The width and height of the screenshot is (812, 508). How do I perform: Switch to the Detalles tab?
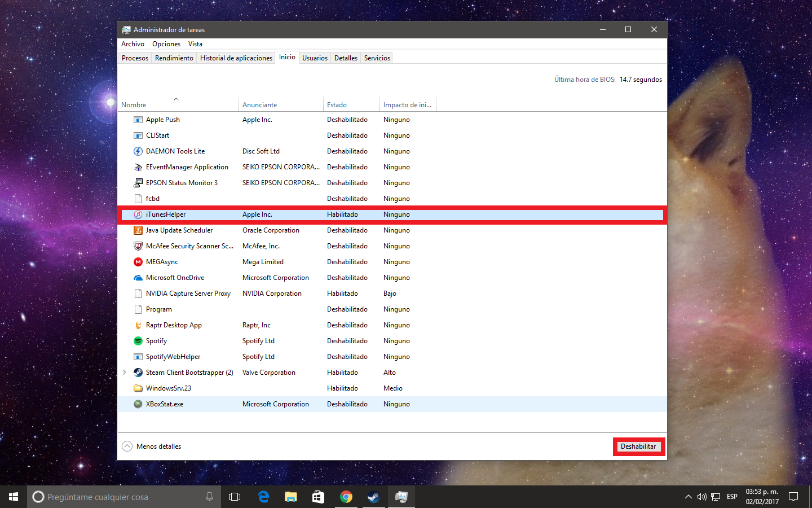pos(346,58)
